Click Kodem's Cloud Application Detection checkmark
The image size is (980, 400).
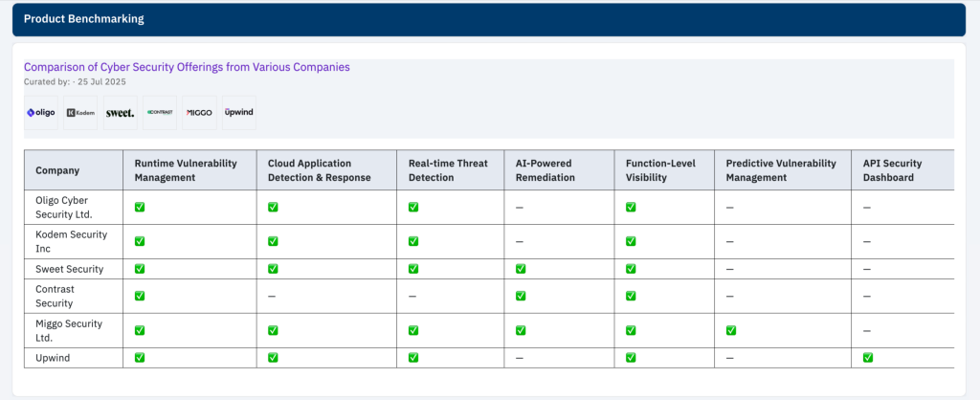273,241
